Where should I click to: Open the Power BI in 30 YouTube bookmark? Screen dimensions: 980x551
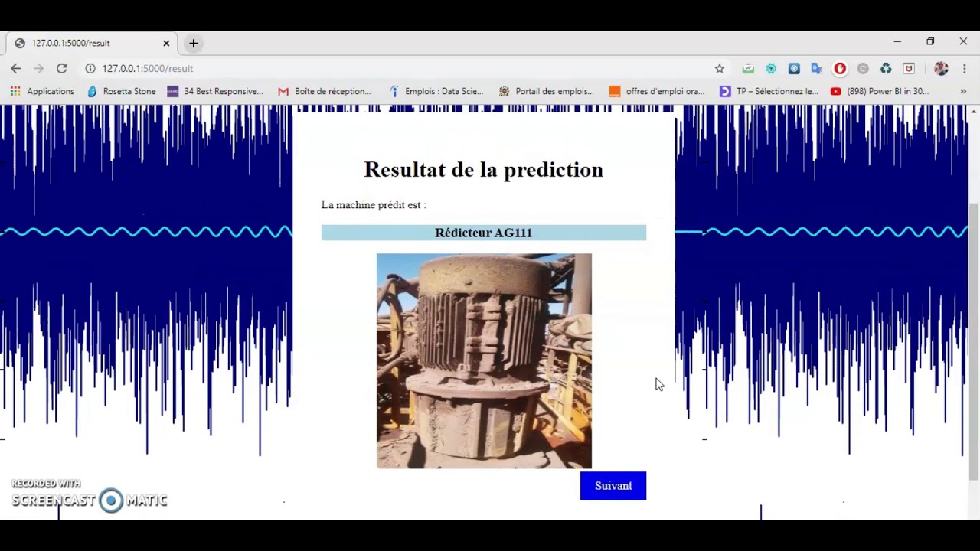point(880,91)
